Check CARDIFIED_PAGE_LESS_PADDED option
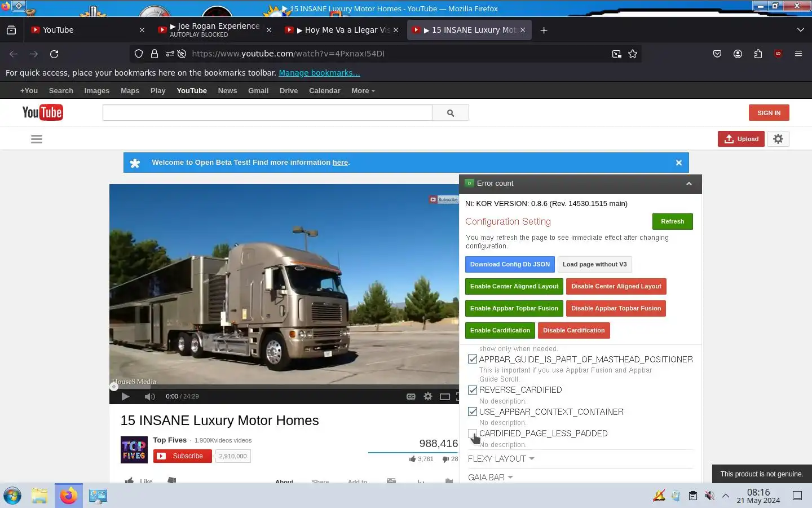Viewport: 812px width, 508px height. pyautogui.click(x=473, y=433)
